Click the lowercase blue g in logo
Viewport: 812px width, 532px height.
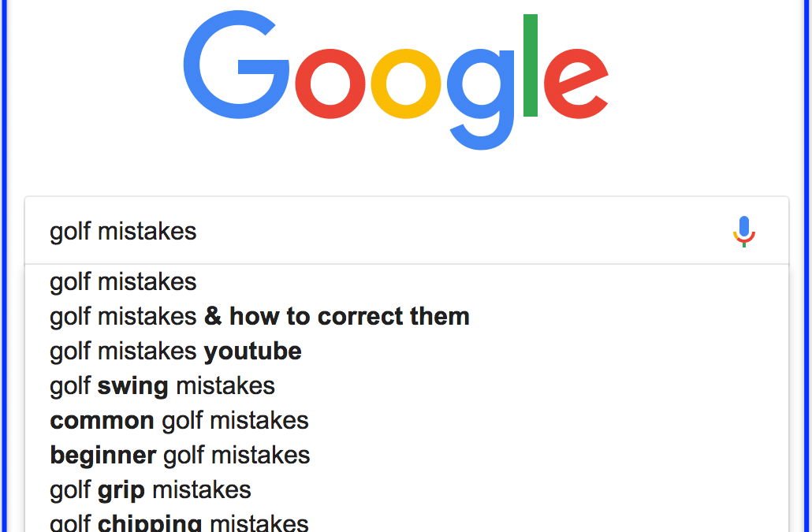coord(481,99)
